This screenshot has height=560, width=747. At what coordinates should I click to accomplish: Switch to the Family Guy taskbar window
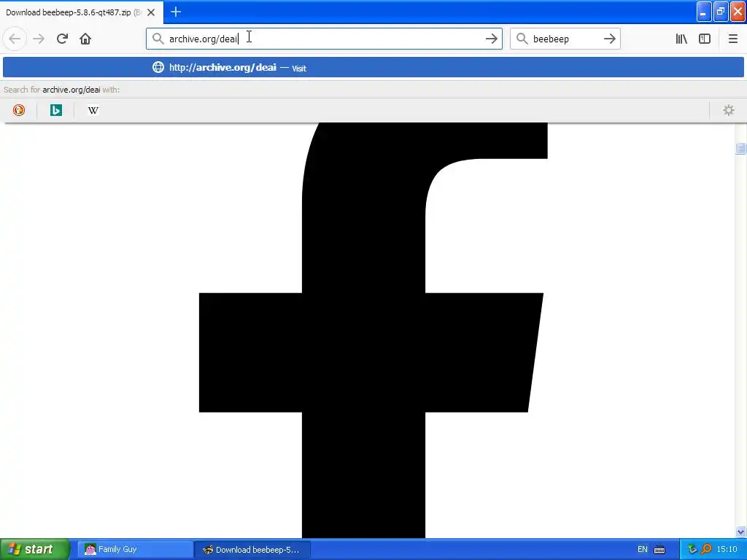pyautogui.click(x=135, y=550)
